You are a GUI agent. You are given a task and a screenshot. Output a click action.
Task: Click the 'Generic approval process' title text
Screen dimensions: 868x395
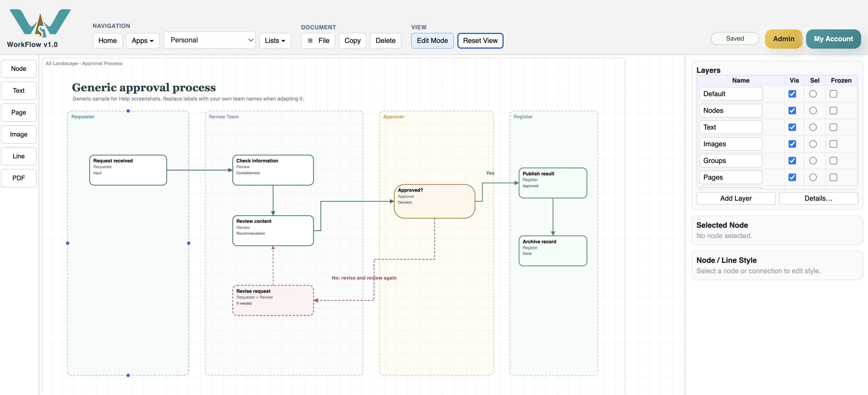tap(144, 87)
